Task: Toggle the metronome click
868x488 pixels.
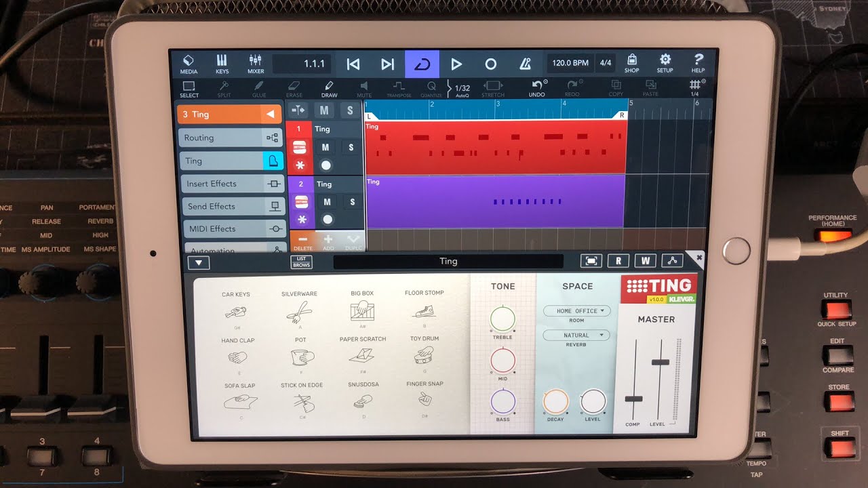Action: point(525,64)
